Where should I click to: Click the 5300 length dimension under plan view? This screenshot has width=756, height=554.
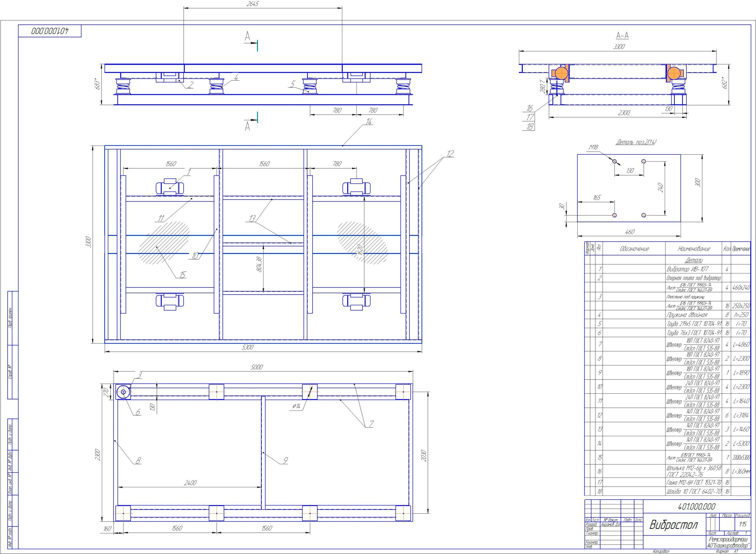247,347
